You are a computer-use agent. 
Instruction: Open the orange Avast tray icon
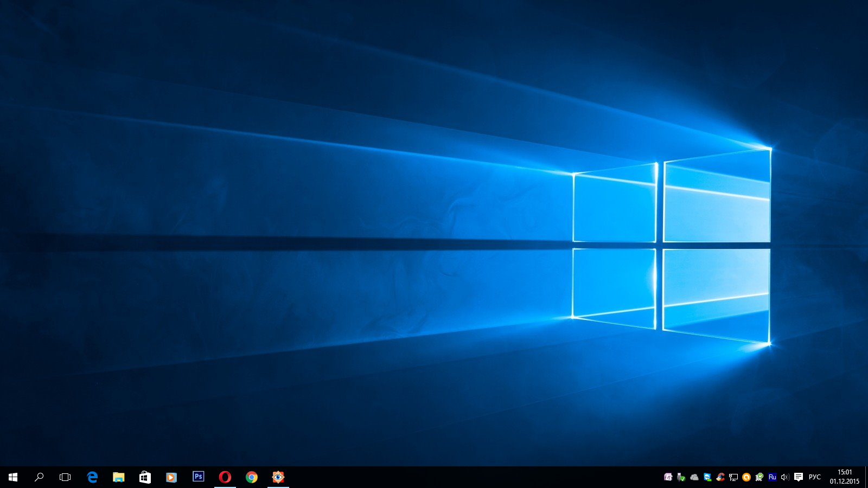(x=746, y=477)
